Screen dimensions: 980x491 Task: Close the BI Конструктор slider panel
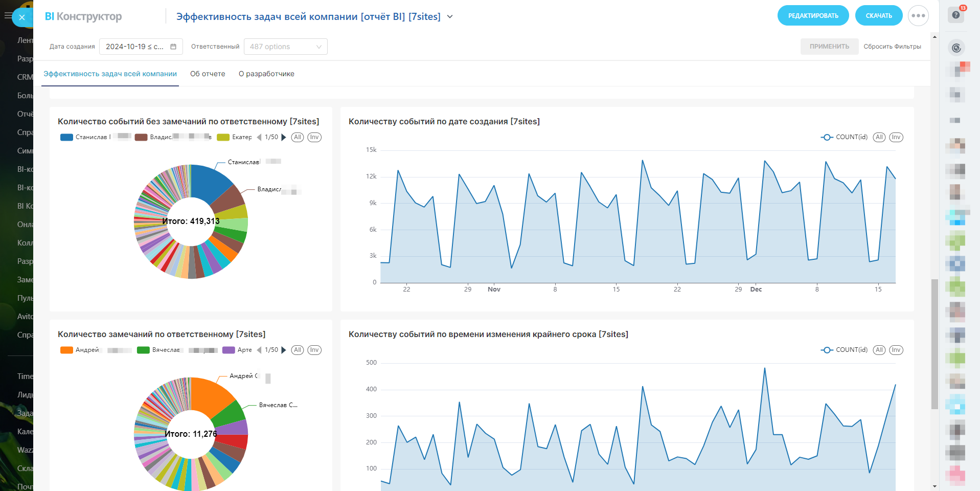coord(22,17)
